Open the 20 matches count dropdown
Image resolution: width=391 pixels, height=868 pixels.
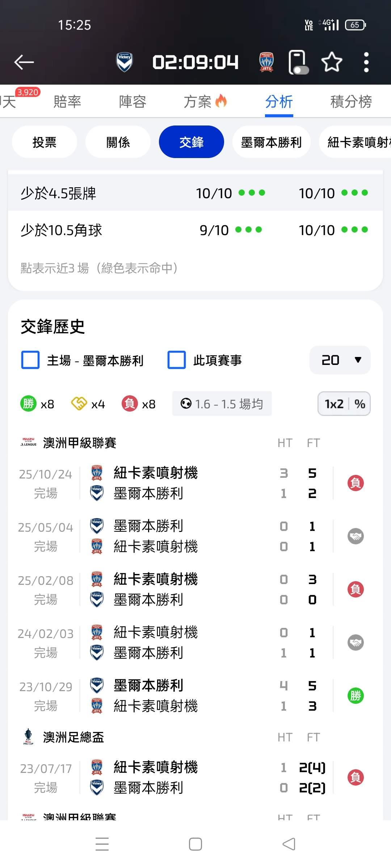340,360
